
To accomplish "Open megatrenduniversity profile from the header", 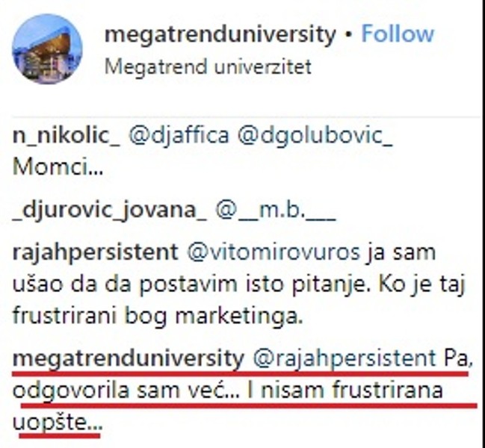I will pos(220,34).
